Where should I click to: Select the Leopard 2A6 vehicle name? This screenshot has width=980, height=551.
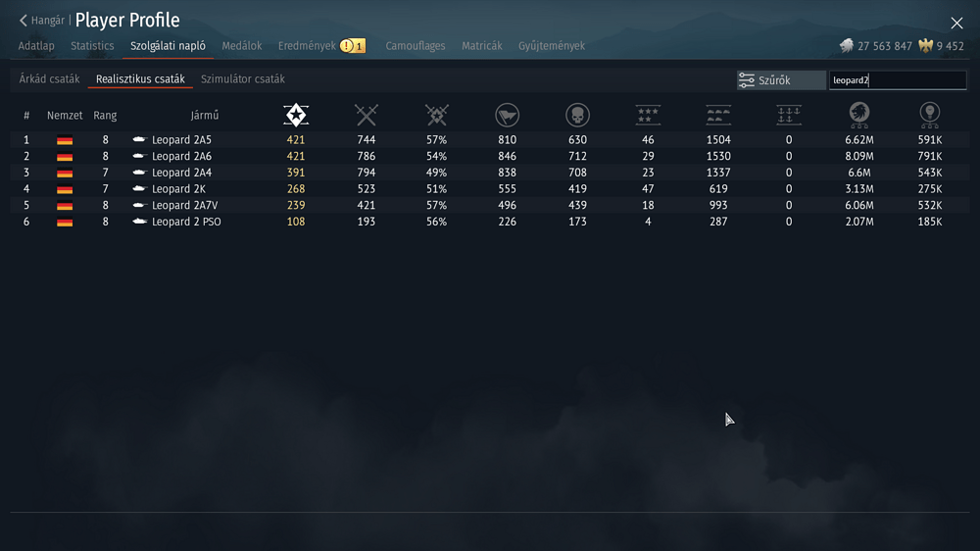pyautogui.click(x=181, y=156)
